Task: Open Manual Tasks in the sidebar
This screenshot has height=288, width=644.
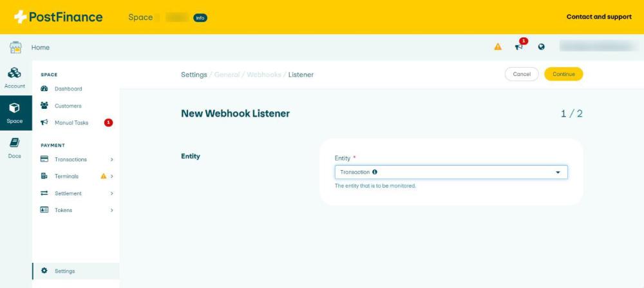Action: point(71,122)
